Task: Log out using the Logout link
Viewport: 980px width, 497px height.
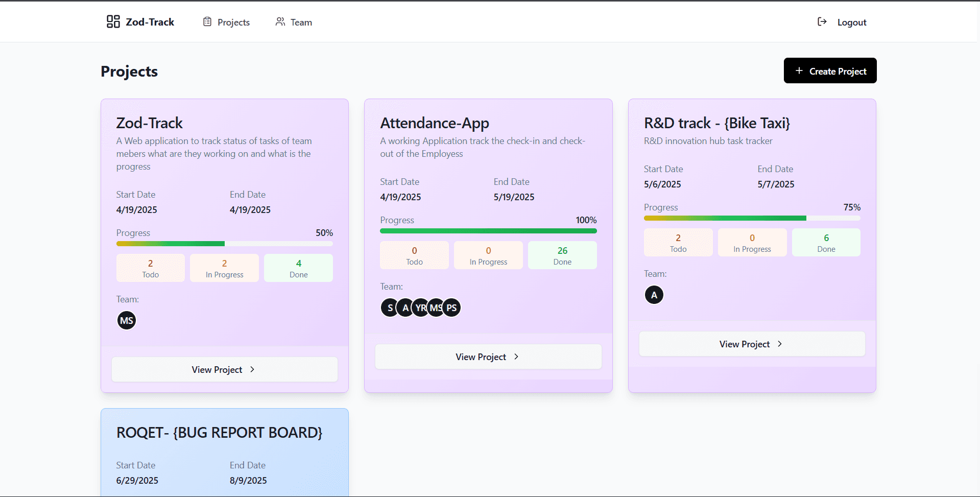Action: pyautogui.click(x=842, y=22)
